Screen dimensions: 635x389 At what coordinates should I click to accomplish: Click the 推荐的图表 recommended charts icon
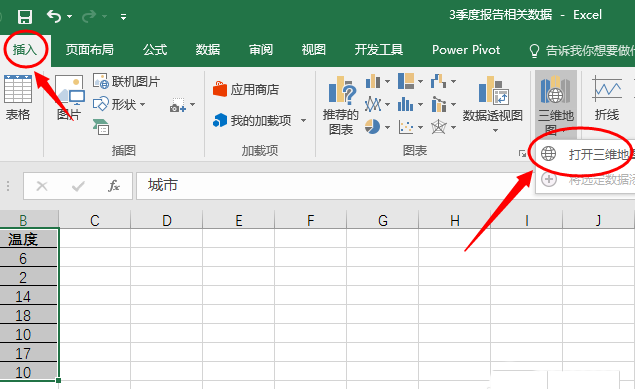[341, 105]
